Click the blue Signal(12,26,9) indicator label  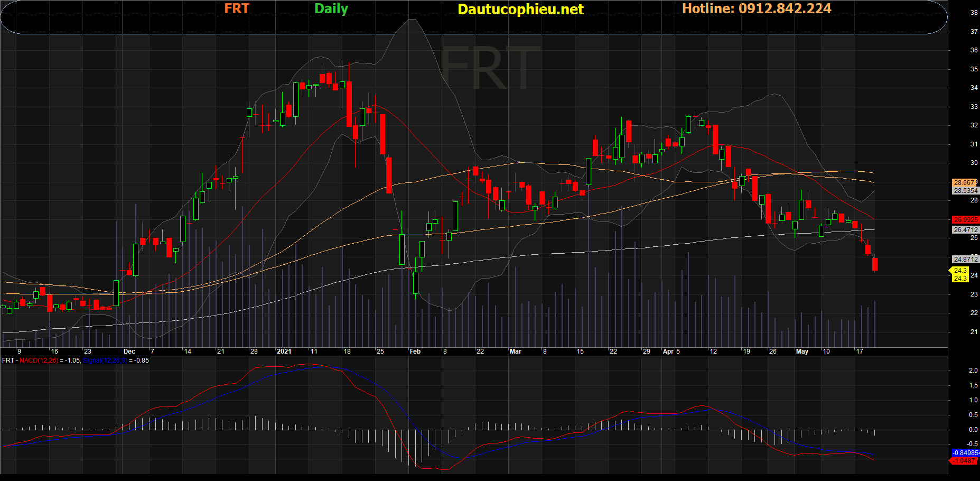click(x=105, y=360)
